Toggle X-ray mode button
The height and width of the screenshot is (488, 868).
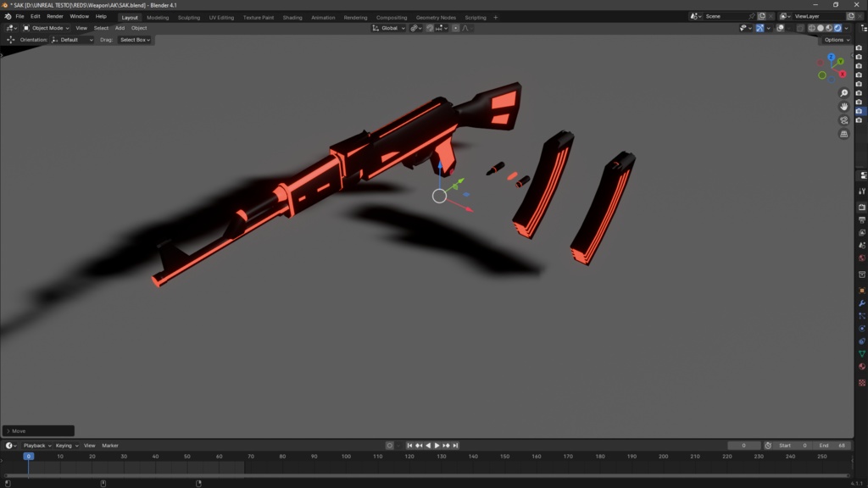pyautogui.click(x=800, y=28)
